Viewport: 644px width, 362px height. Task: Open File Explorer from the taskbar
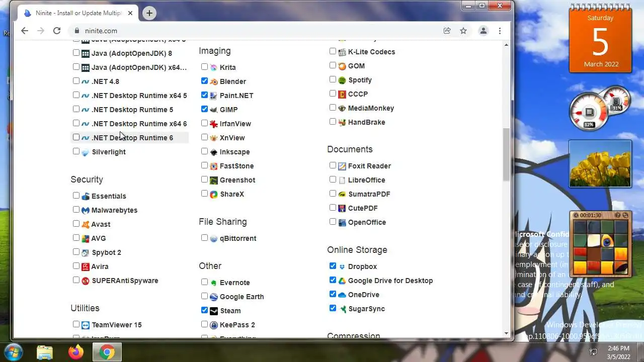click(45, 352)
